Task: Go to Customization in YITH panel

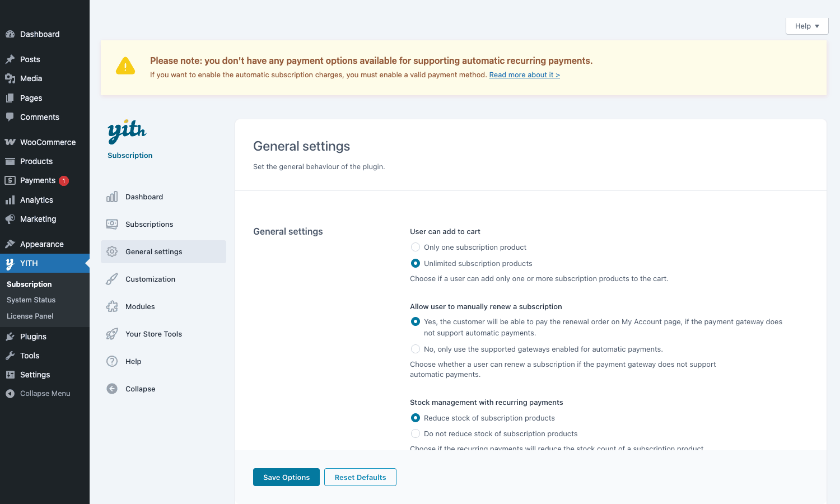Action: (x=164, y=279)
